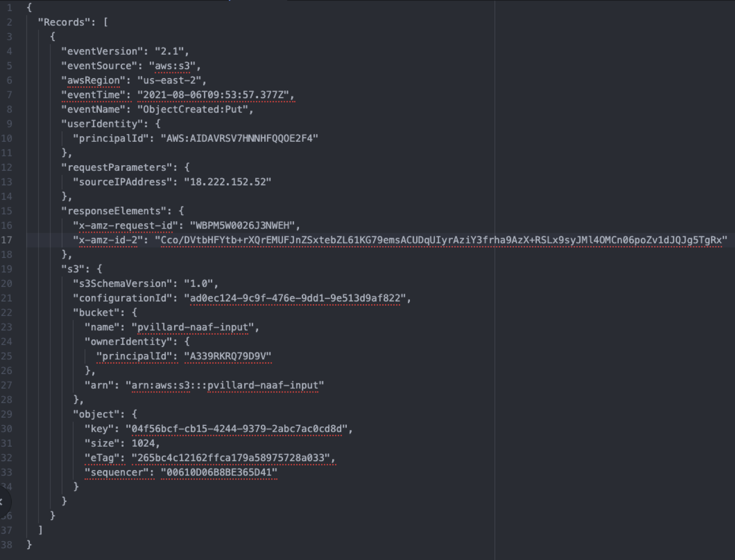Select the "ObjectCreated:Put" eventName value
The image size is (735, 560).
pos(195,109)
